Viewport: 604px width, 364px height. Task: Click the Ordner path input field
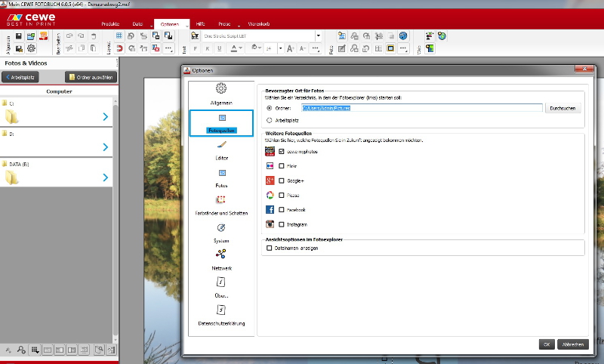421,108
